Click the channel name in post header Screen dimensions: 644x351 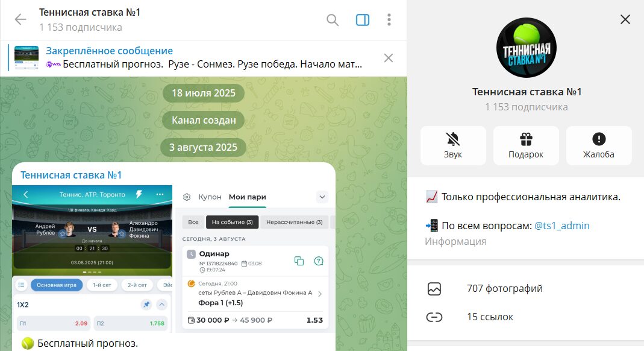[71, 175]
